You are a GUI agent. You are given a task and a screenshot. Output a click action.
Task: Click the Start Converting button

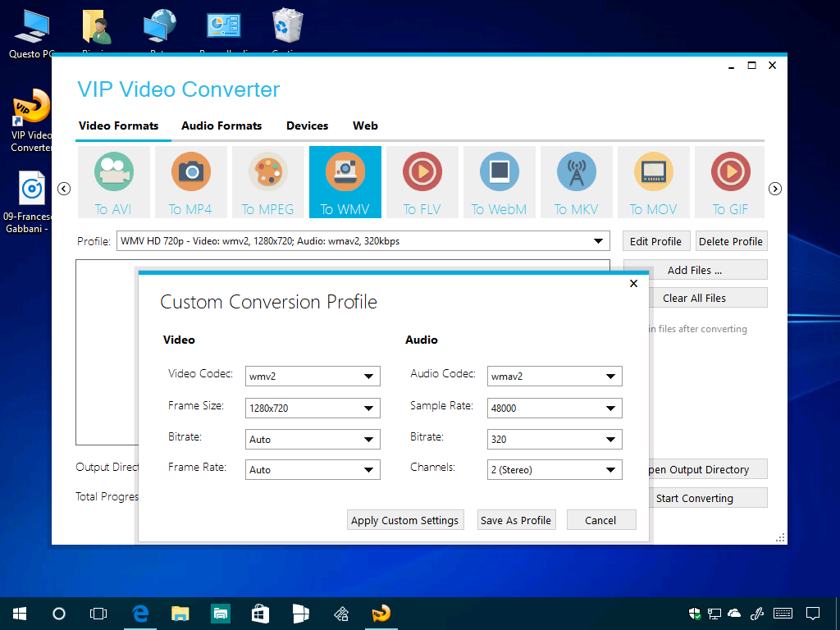click(x=707, y=498)
